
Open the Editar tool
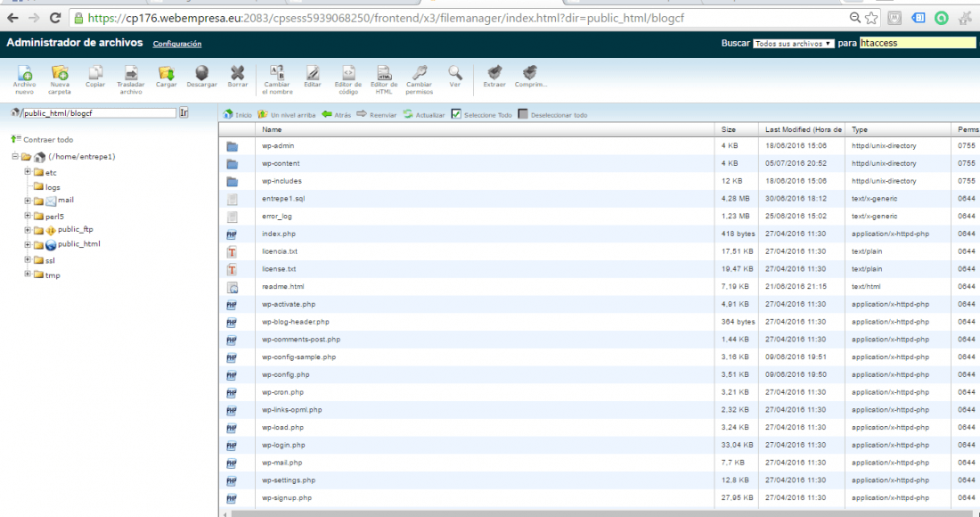313,77
